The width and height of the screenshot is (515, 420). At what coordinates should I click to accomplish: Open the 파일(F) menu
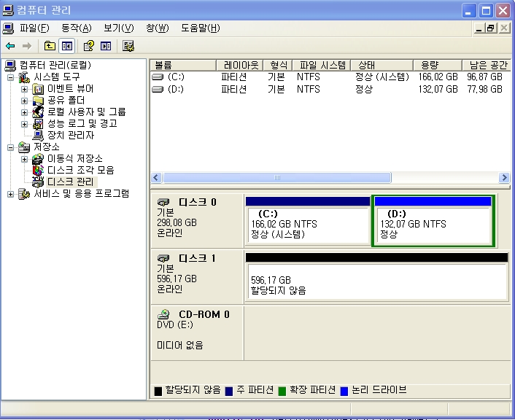34,28
